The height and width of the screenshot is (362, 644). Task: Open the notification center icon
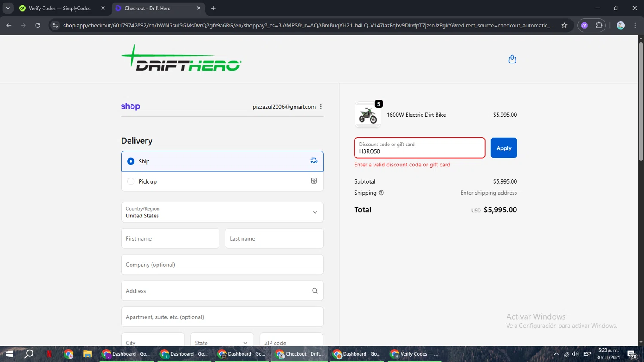pos(632,354)
